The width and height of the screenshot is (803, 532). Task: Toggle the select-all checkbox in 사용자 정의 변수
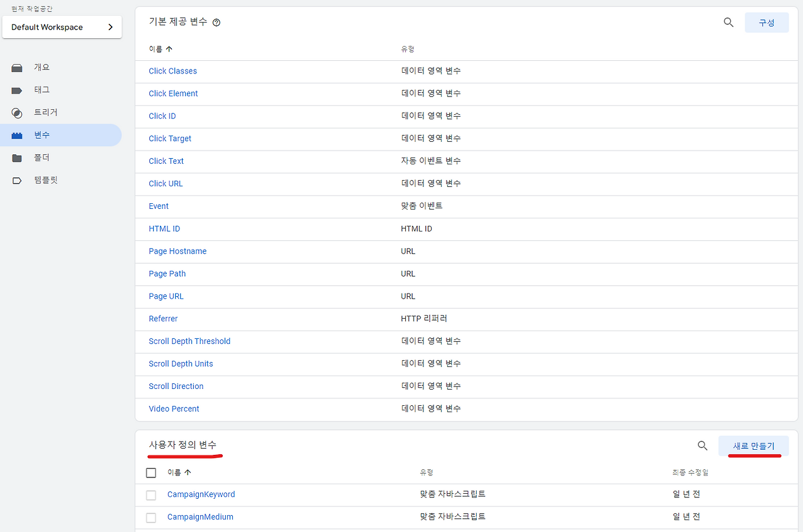[151, 472]
